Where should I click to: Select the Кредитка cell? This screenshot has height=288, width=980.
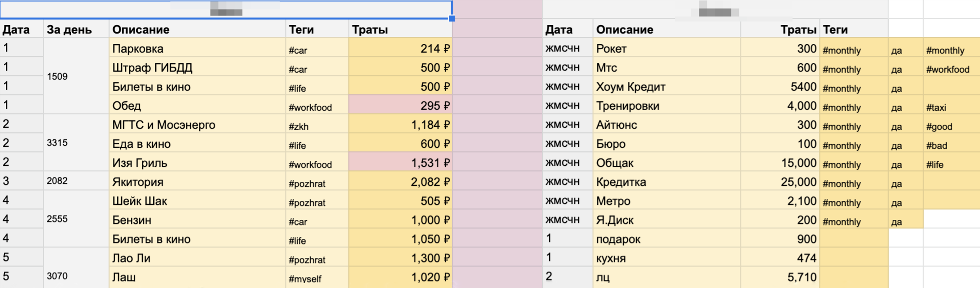click(667, 181)
